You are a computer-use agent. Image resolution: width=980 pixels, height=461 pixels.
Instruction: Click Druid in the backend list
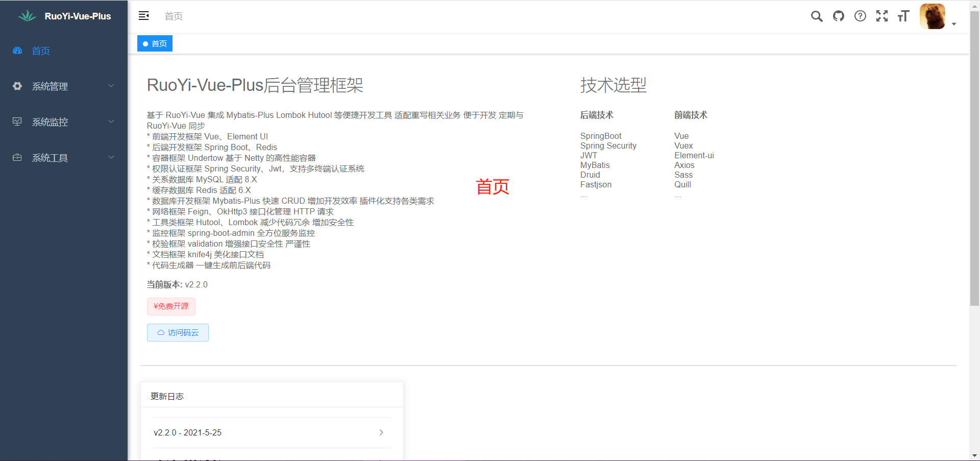tap(590, 175)
